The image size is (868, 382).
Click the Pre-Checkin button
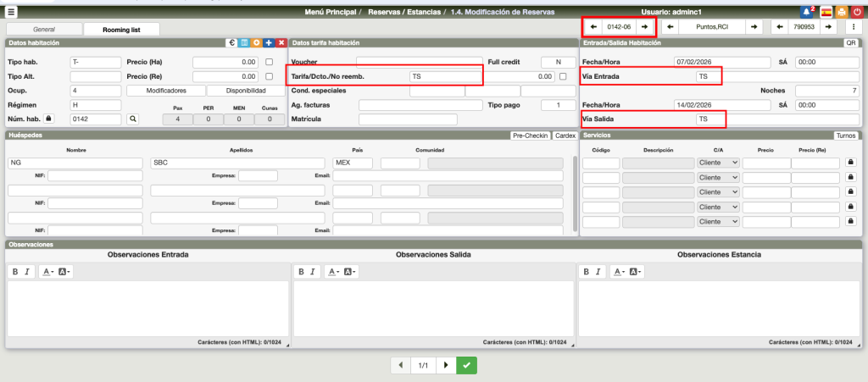(x=530, y=136)
